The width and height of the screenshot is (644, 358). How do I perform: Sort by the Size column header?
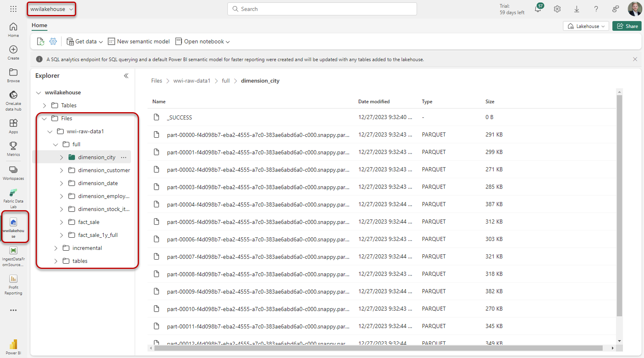[x=490, y=102]
